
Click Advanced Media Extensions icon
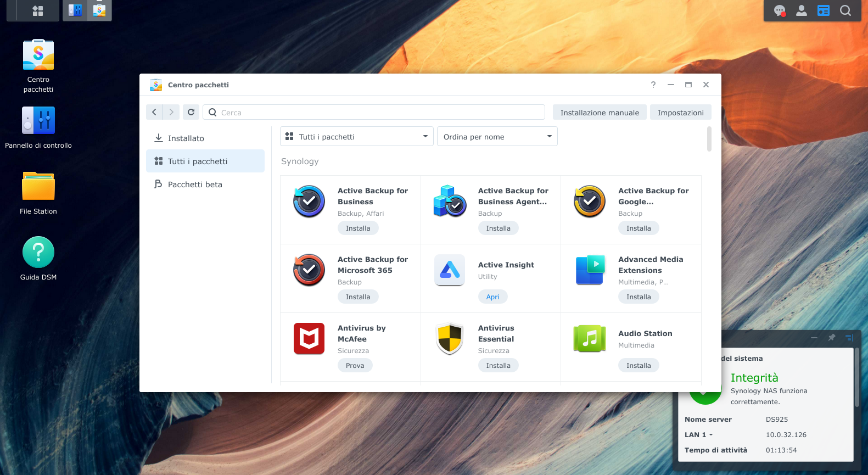tap(590, 270)
